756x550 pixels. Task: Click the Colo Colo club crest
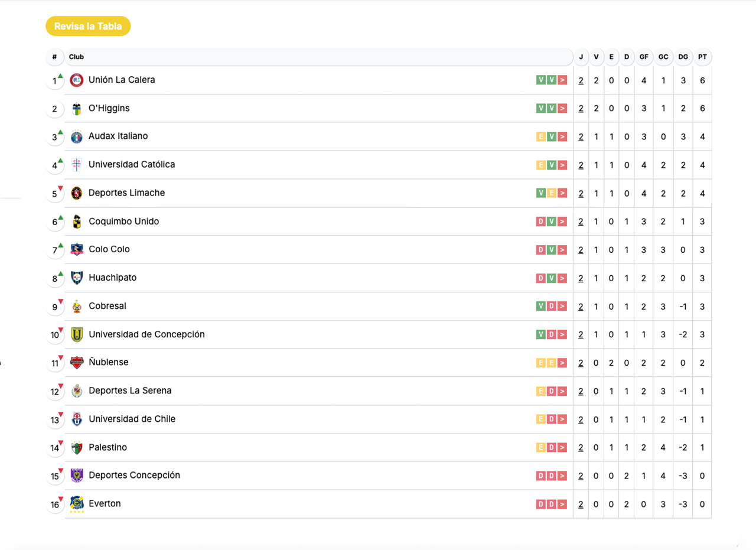[77, 250]
